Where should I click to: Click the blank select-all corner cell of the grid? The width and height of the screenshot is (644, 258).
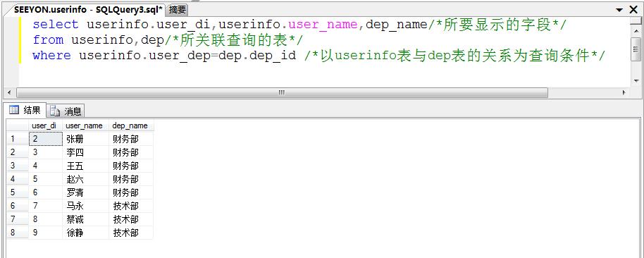click(x=18, y=125)
